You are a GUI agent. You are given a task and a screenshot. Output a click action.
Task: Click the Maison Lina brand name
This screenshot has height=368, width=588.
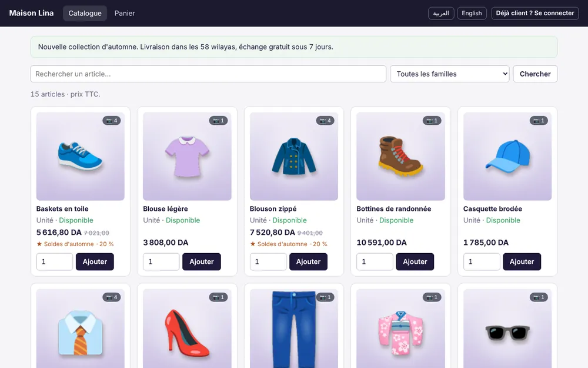32,13
